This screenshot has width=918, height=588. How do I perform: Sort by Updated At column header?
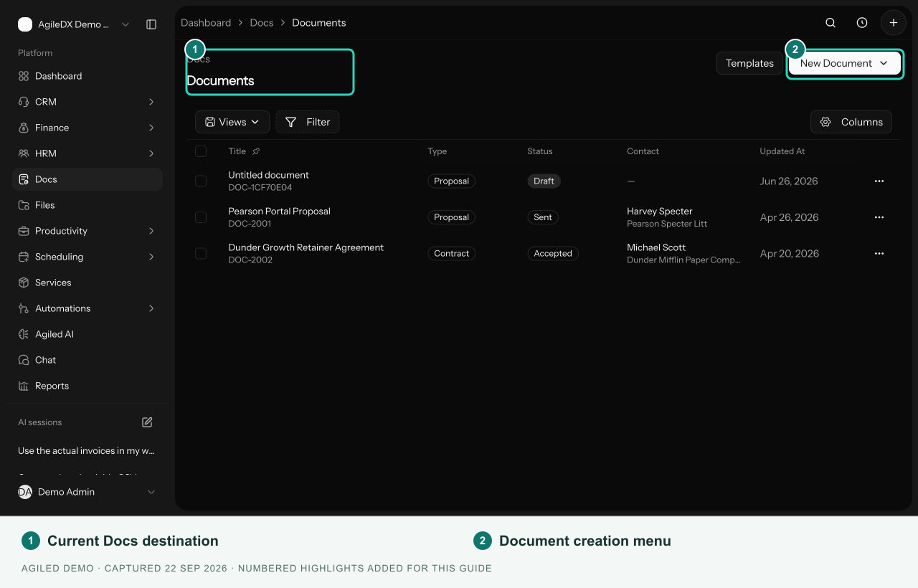[782, 151]
